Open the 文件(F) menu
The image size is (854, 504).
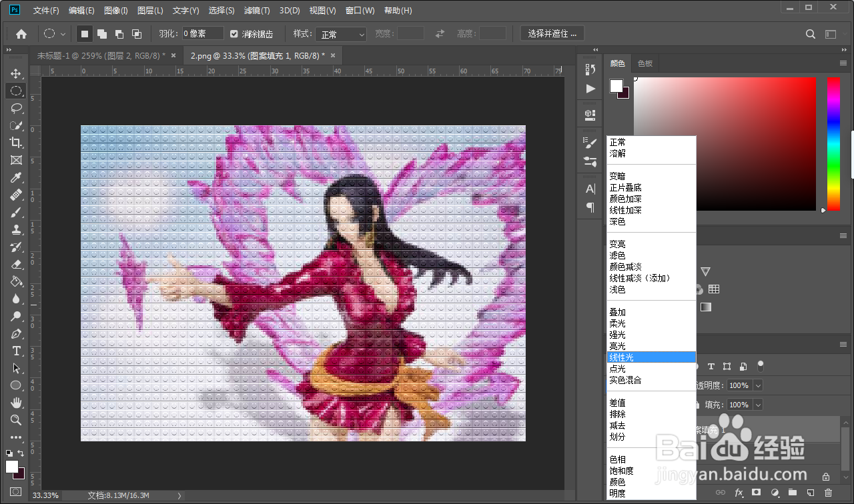point(46,11)
